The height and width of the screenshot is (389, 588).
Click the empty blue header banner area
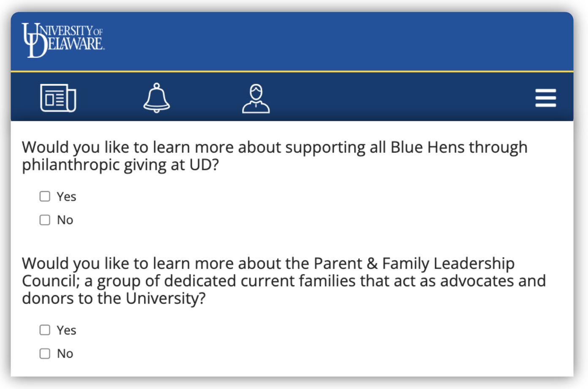pos(338,41)
